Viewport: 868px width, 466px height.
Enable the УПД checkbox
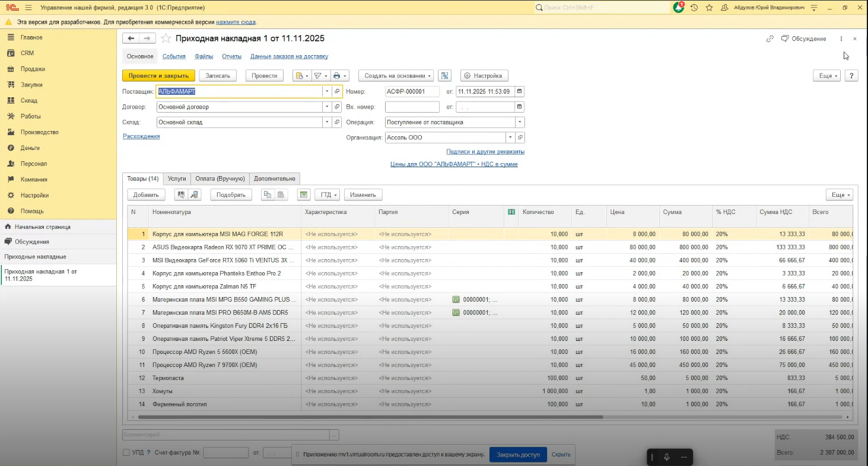tap(126, 453)
